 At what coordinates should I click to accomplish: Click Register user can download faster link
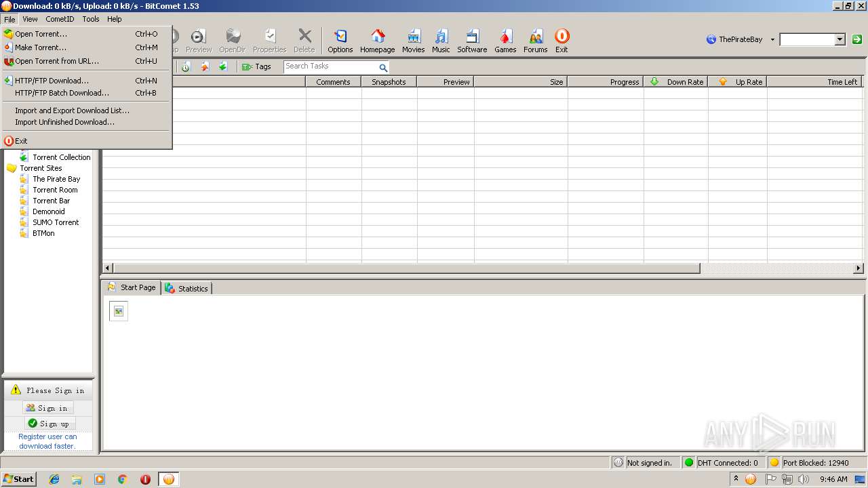[47, 441]
